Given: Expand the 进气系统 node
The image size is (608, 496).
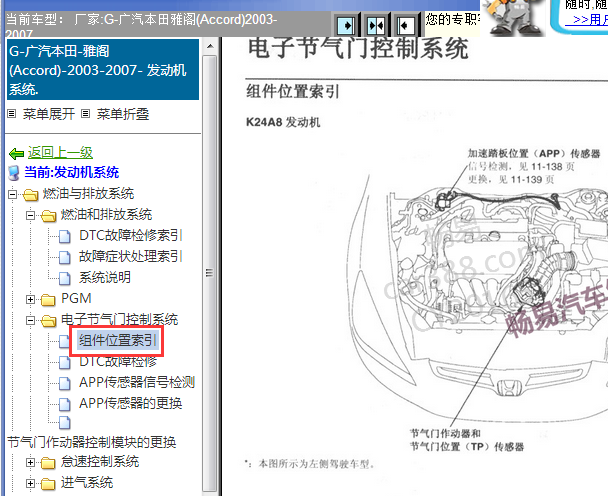Looking at the screenshot, I should click(30, 484).
